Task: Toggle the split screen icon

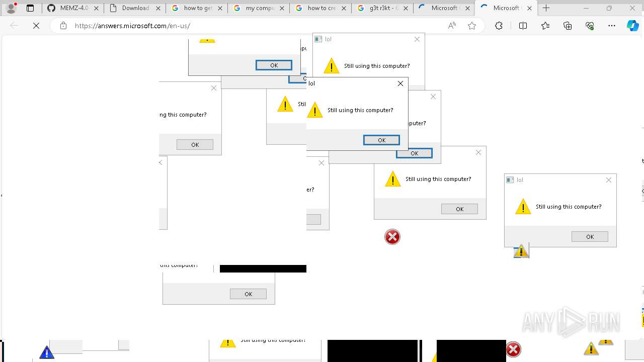Action: click(x=523, y=26)
